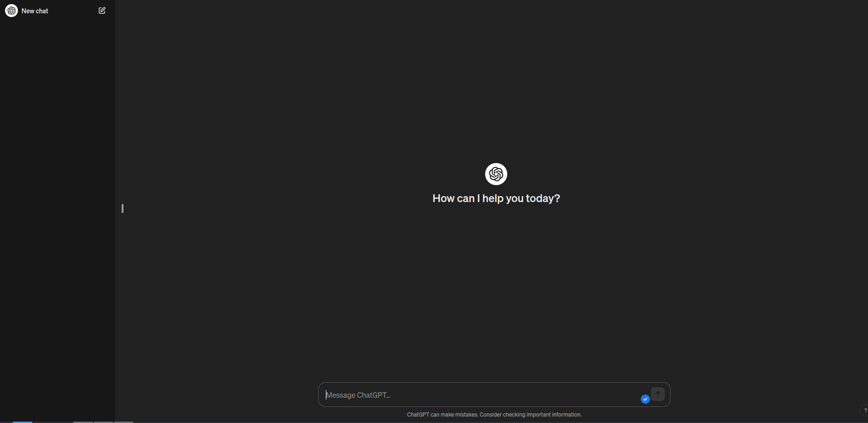
Task: Start a new chat using the pencil icon
Action: coord(102,10)
